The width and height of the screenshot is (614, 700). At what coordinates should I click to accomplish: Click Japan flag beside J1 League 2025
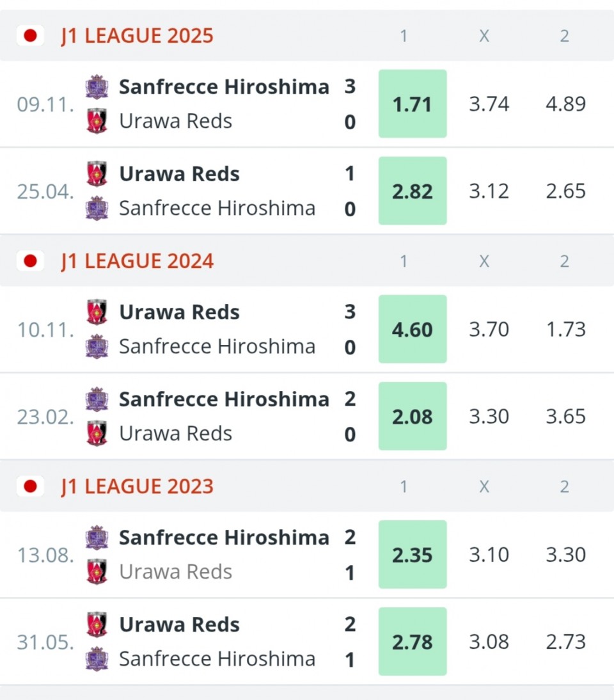30,36
